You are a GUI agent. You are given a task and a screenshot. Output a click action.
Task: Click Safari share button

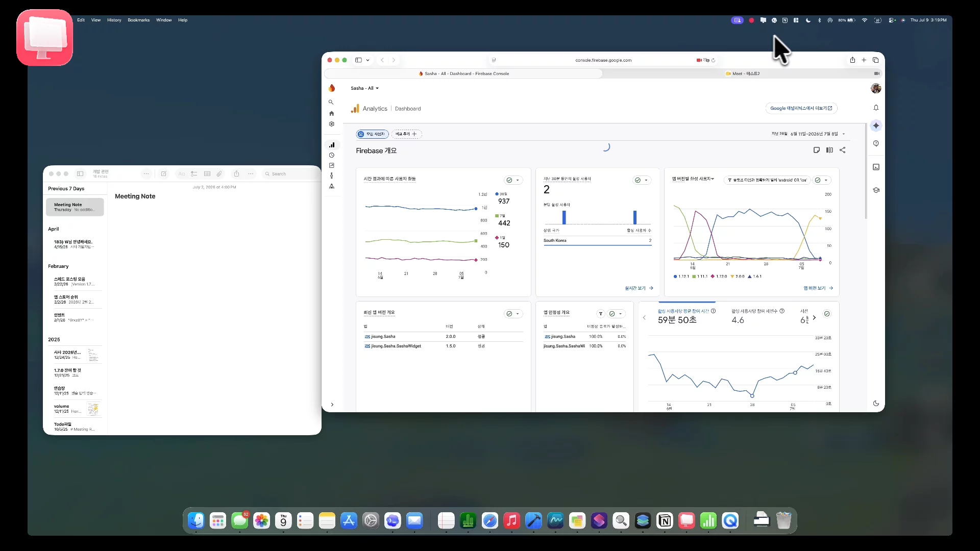[852, 60]
